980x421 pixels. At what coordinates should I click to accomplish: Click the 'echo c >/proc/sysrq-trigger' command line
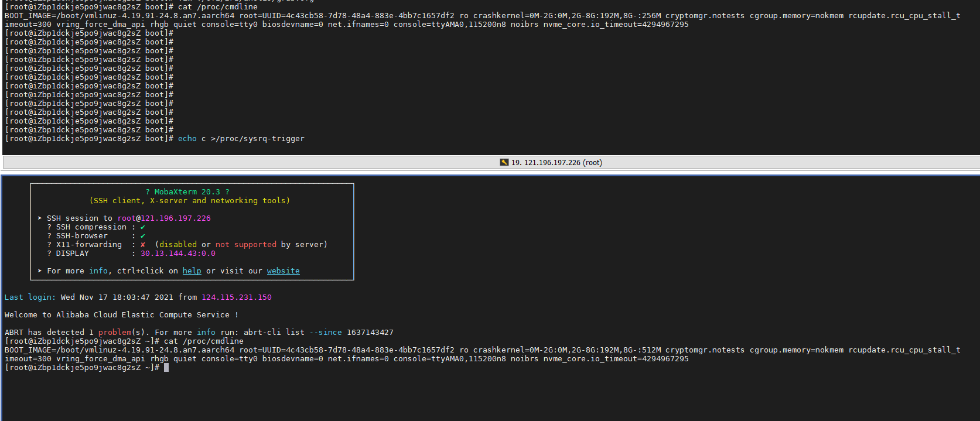[x=241, y=139]
